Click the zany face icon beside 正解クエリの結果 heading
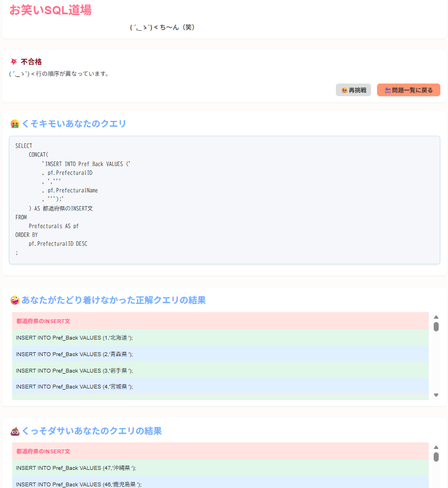 click(x=14, y=300)
